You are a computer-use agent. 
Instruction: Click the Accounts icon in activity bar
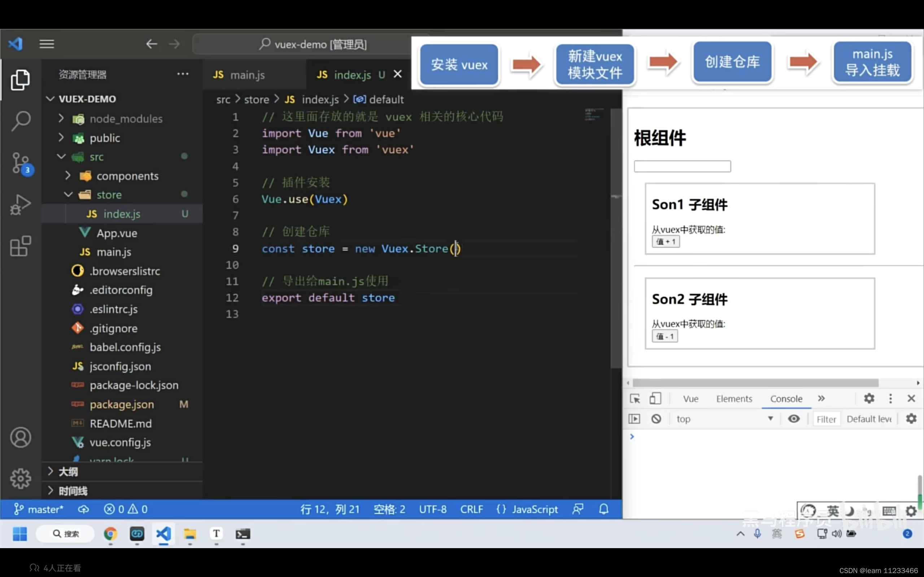(x=21, y=437)
